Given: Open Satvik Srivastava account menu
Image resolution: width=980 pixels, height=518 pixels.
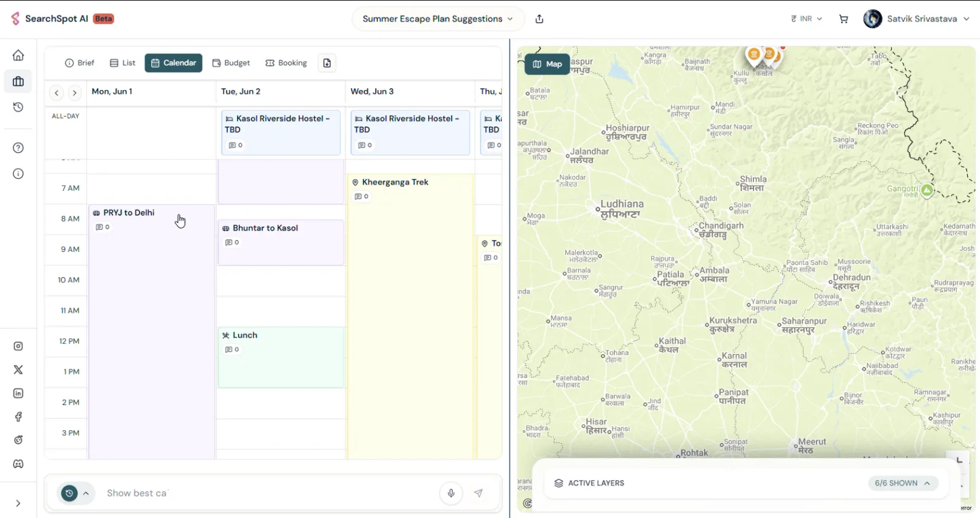Looking at the screenshot, I should [917, 19].
